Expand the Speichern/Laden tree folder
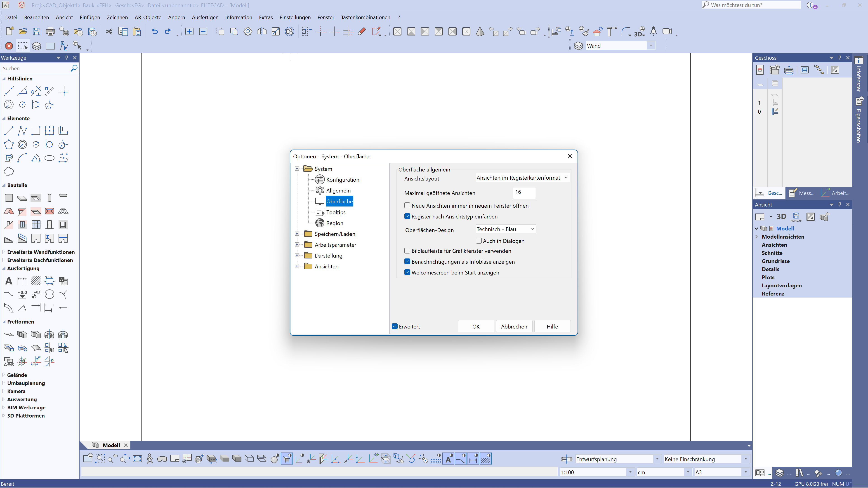Image resolution: width=868 pixels, height=488 pixels. pyautogui.click(x=297, y=234)
